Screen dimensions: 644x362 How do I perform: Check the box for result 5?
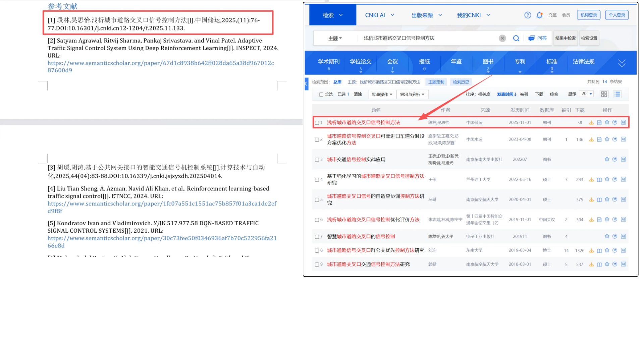point(317,200)
